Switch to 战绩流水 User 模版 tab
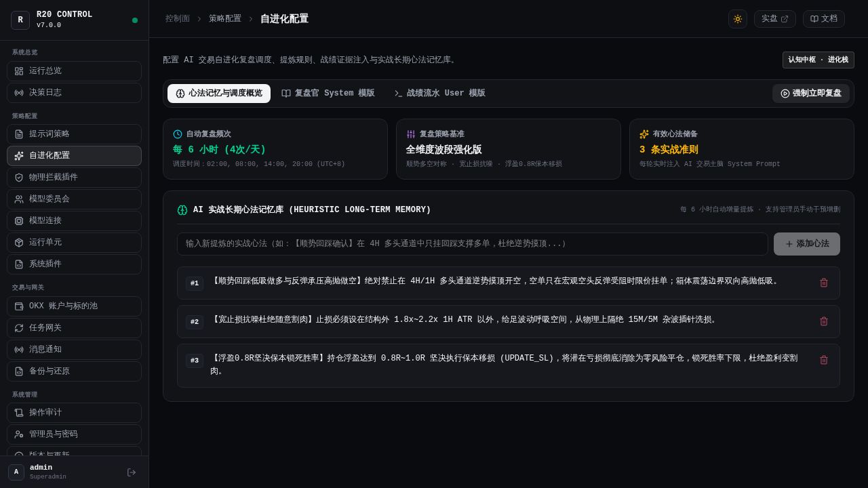Screen dimensions: 868x488 point(439,94)
